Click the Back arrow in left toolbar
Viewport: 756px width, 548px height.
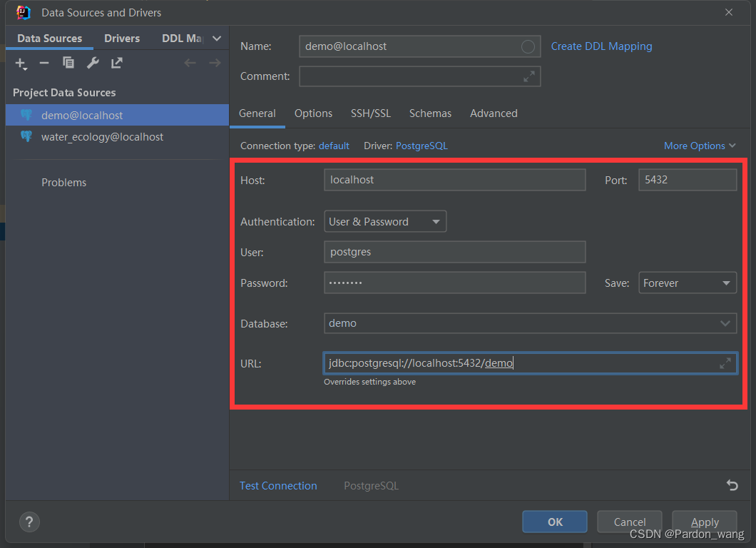point(190,63)
